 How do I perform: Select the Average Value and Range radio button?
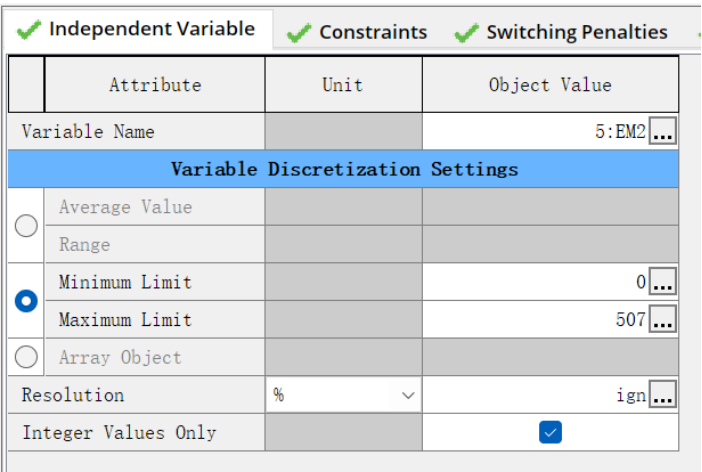coord(27,226)
